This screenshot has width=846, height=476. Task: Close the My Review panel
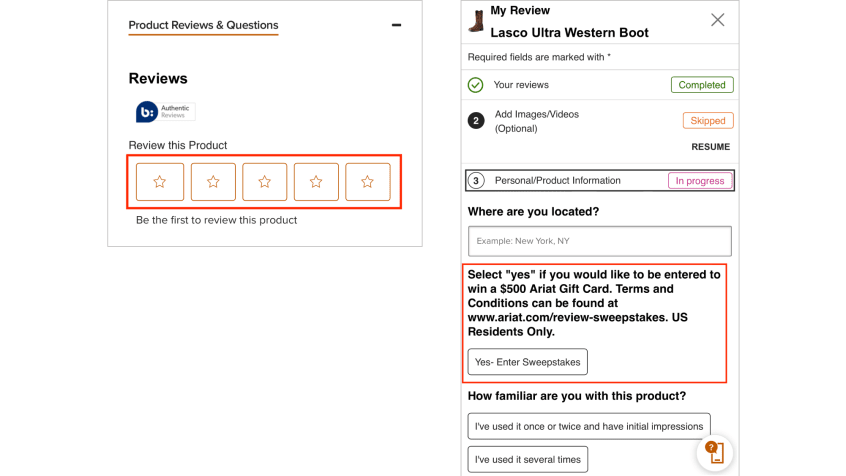coord(718,20)
